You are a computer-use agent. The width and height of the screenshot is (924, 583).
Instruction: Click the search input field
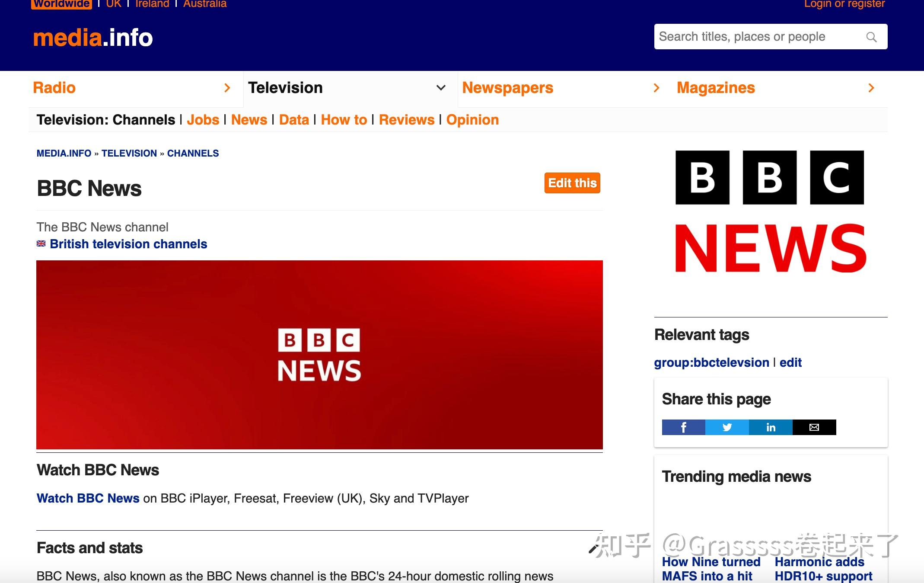770,36
